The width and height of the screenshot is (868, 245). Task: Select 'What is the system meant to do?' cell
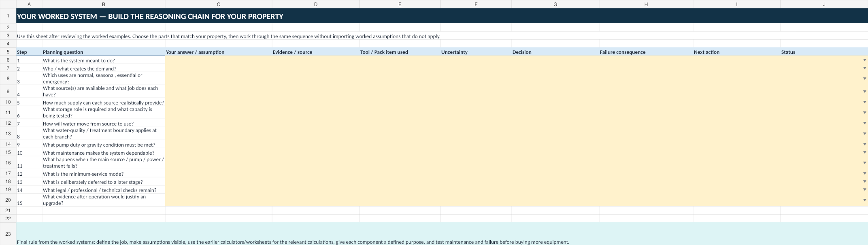click(x=104, y=60)
